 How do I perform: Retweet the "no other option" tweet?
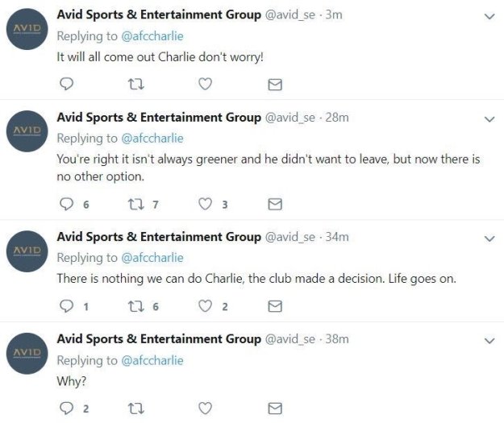pos(135,204)
